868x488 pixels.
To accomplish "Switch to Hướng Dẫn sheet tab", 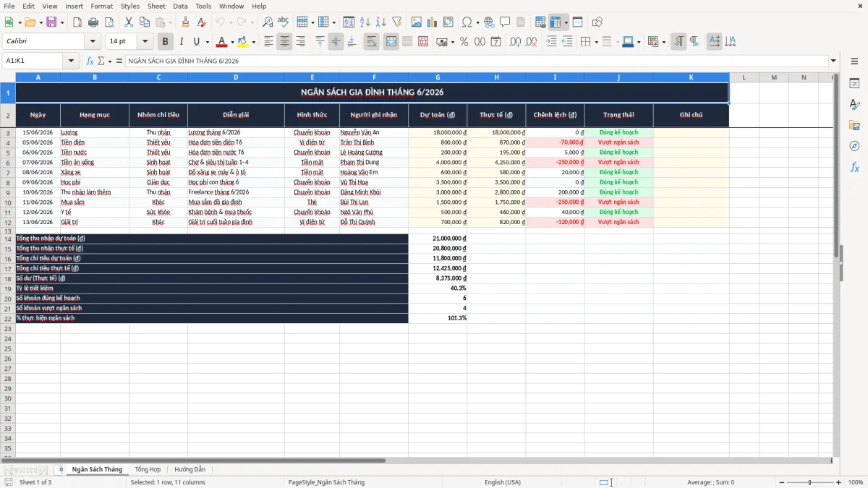I will coord(190,470).
